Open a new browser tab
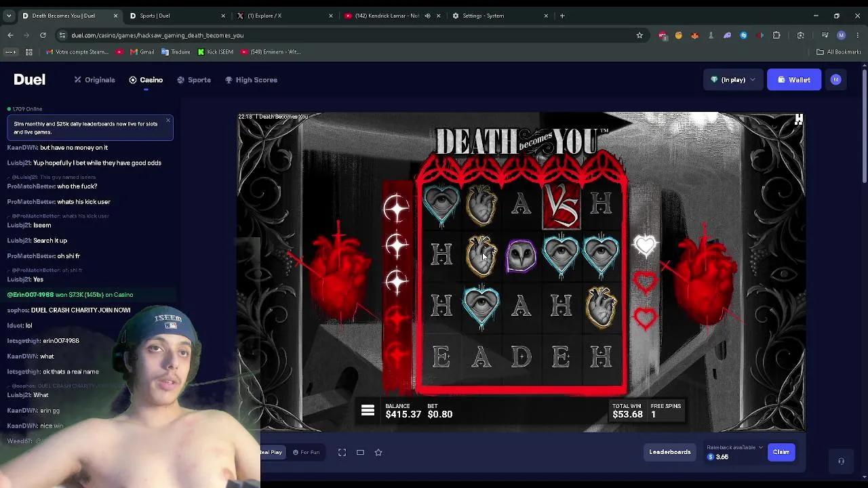This screenshot has height=488, width=868. coord(562,16)
